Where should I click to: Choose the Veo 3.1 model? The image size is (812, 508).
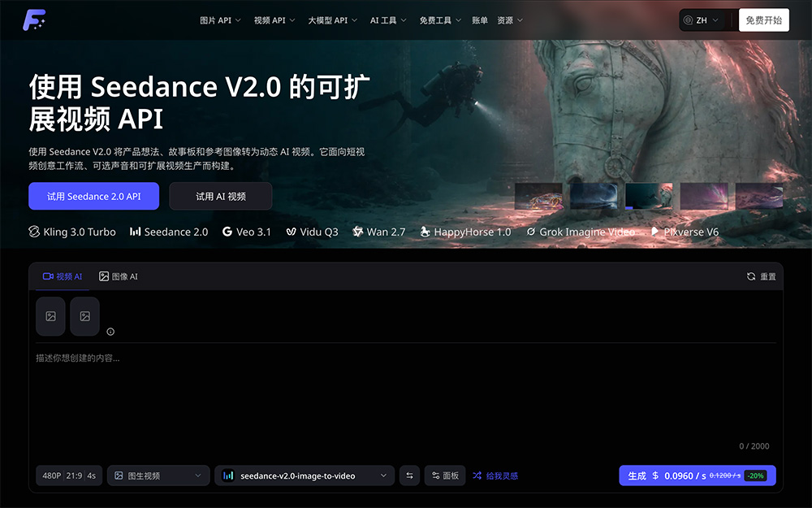coord(247,232)
